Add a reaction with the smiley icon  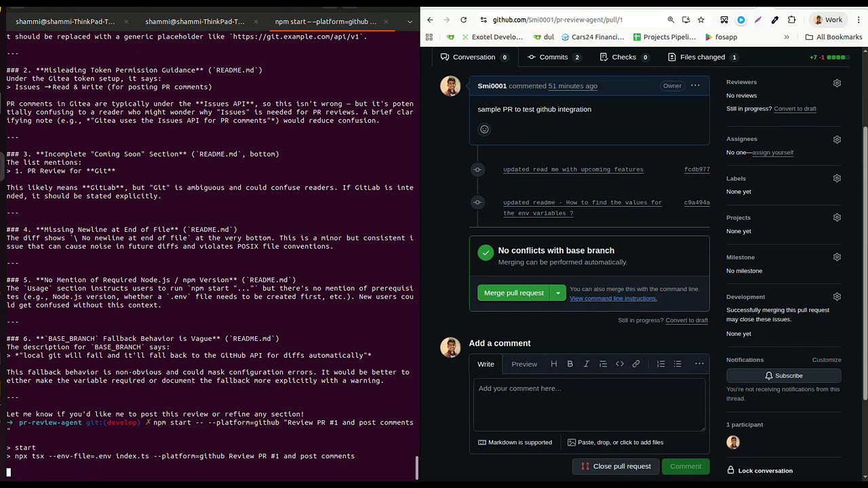point(484,129)
